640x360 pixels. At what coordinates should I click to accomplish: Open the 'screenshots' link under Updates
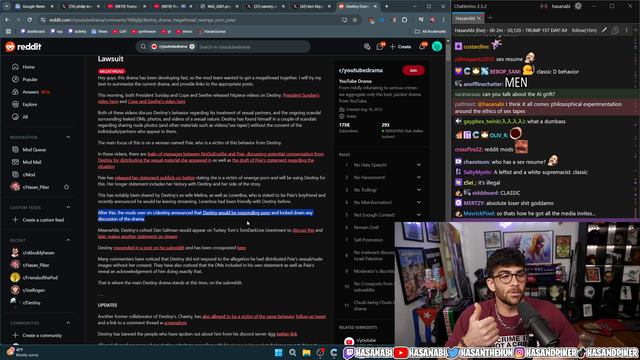click(x=176, y=322)
